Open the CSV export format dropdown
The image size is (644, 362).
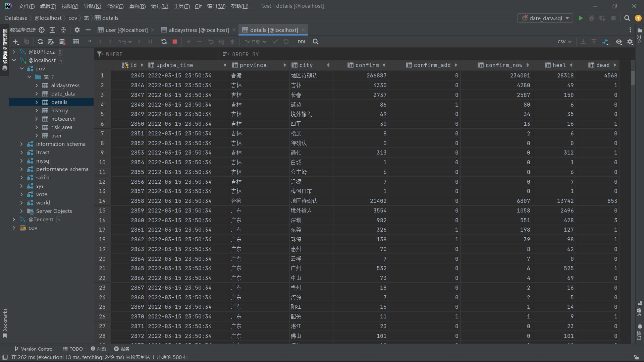pos(564,42)
